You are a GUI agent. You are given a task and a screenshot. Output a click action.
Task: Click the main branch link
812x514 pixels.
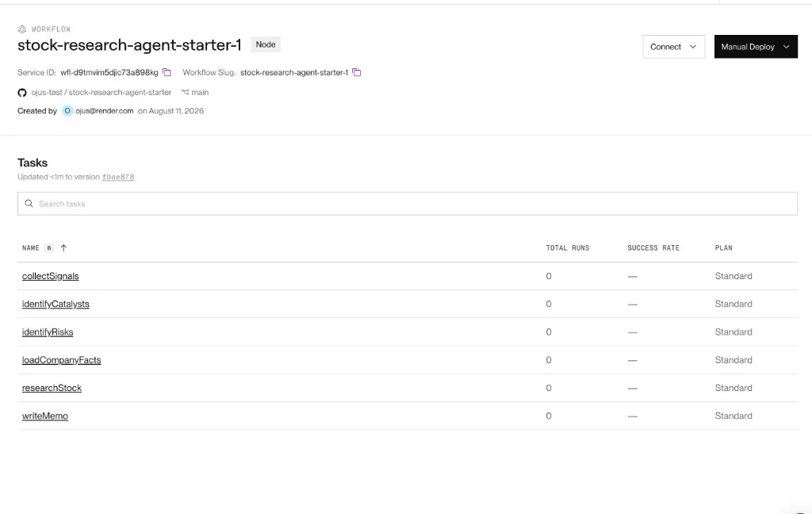click(x=200, y=92)
